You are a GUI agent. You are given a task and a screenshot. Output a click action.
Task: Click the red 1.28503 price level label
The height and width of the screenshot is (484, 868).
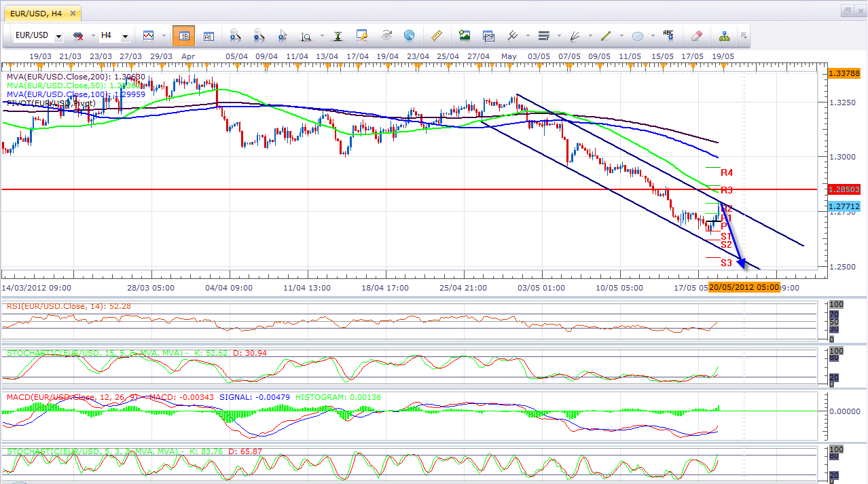pos(844,189)
